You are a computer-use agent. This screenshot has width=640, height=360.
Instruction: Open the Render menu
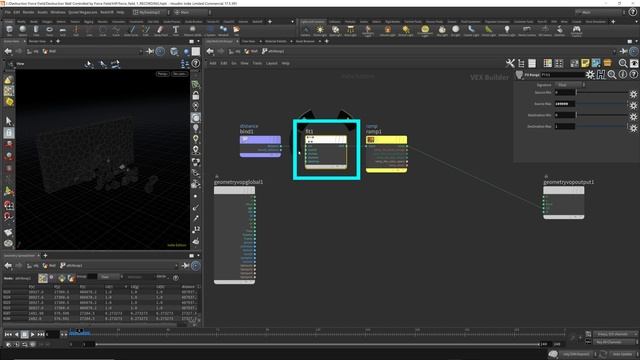28,12
